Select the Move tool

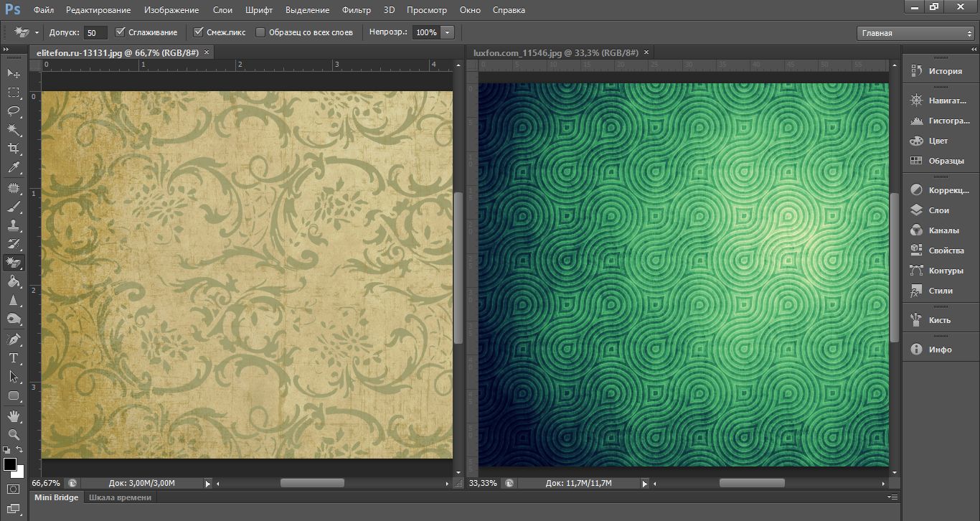coord(14,73)
